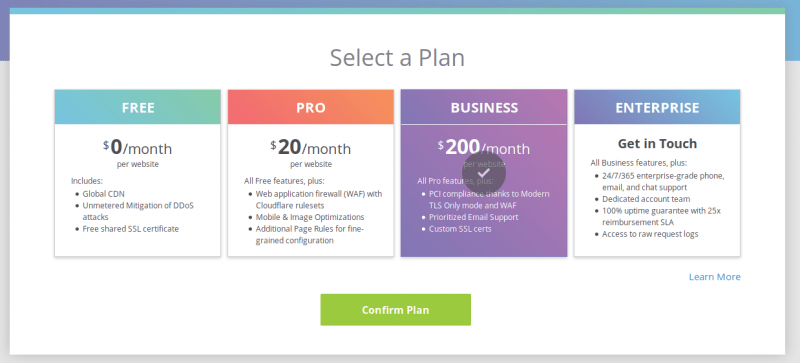Choose the Enterprise plan card
The width and height of the screenshot is (800, 363).
657,173
